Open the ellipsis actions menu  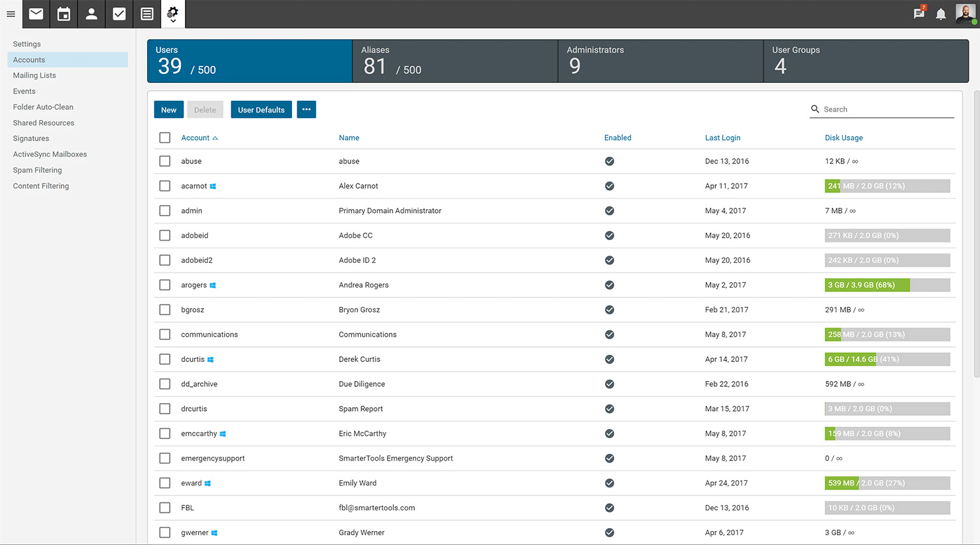tap(306, 109)
